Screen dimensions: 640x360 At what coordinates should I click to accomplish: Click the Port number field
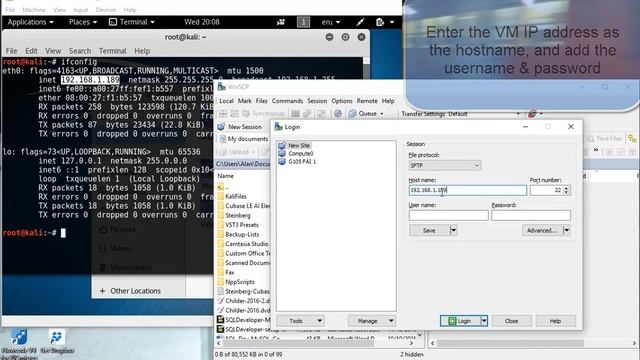(546, 190)
